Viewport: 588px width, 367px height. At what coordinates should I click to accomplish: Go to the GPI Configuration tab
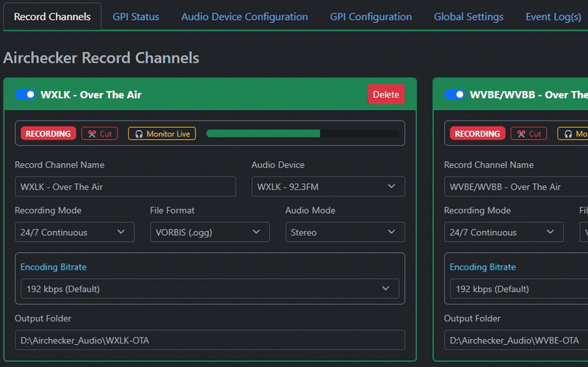(x=371, y=16)
